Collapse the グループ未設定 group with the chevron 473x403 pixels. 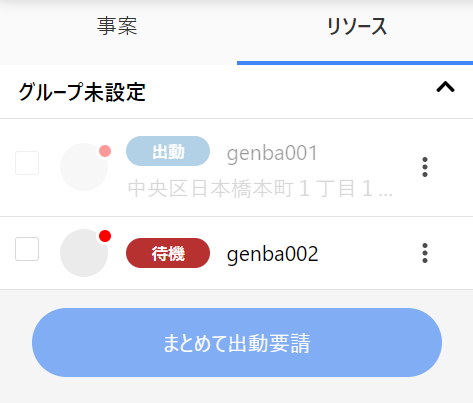click(x=445, y=87)
